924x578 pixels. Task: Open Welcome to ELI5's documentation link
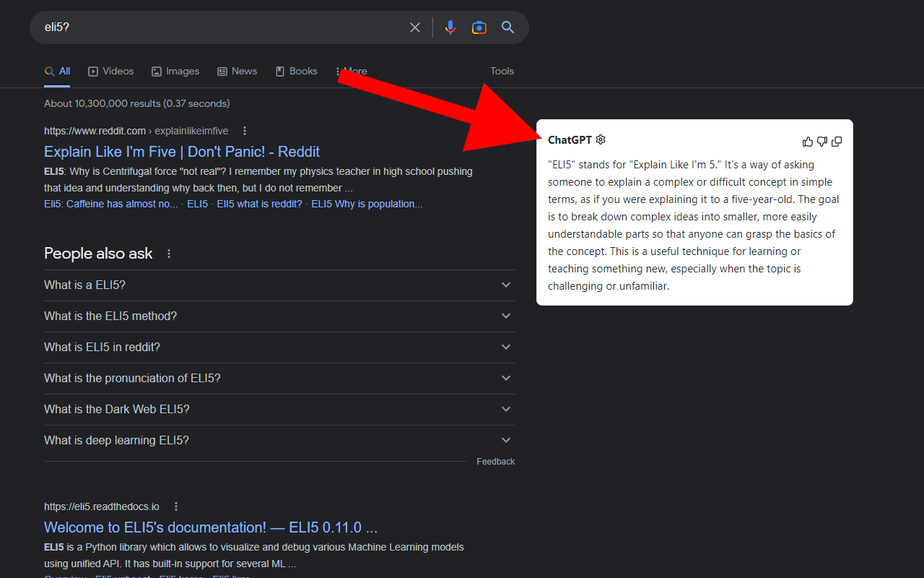(211, 527)
